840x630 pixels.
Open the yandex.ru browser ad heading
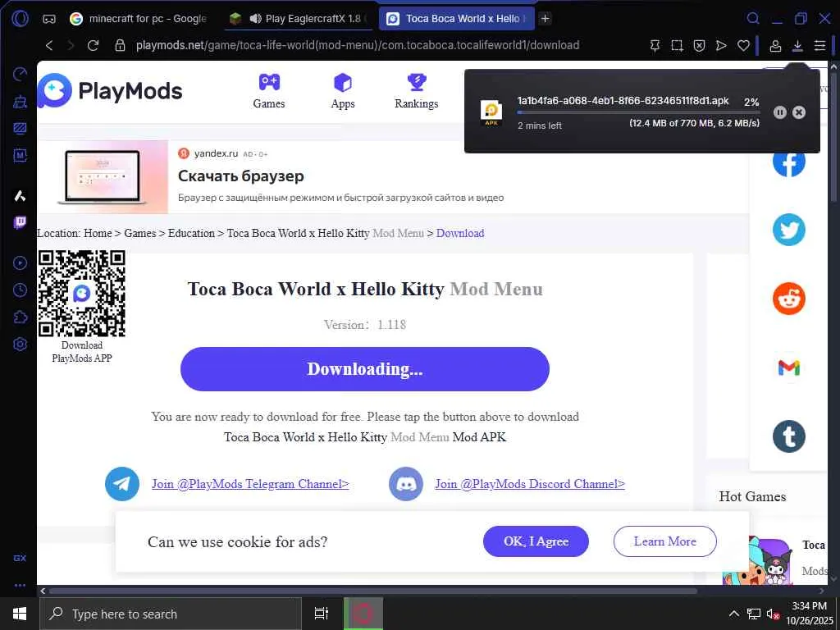(x=240, y=176)
